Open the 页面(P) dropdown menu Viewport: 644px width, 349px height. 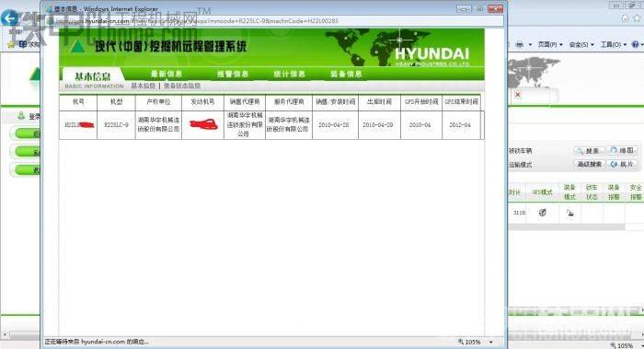[550, 44]
